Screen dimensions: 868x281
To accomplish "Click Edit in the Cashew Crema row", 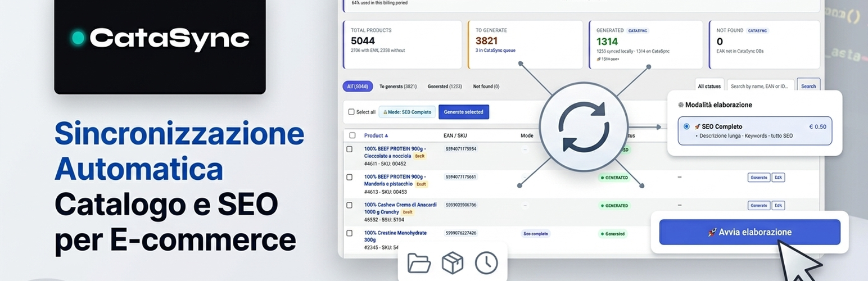I will tap(779, 205).
